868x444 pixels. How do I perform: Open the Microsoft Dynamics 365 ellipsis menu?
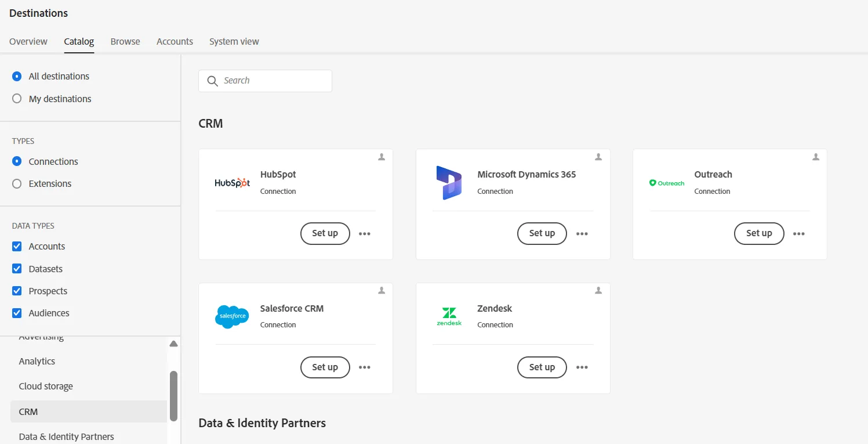coord(582,233)
